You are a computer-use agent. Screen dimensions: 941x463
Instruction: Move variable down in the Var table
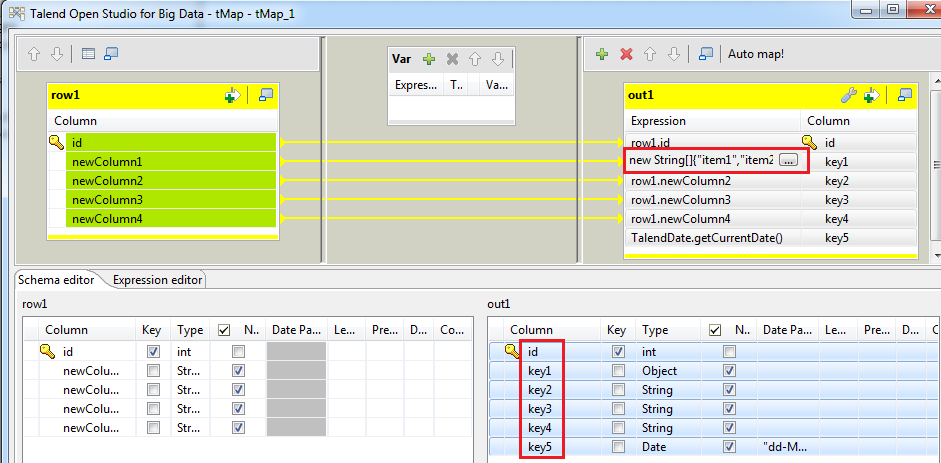point(498,59)
